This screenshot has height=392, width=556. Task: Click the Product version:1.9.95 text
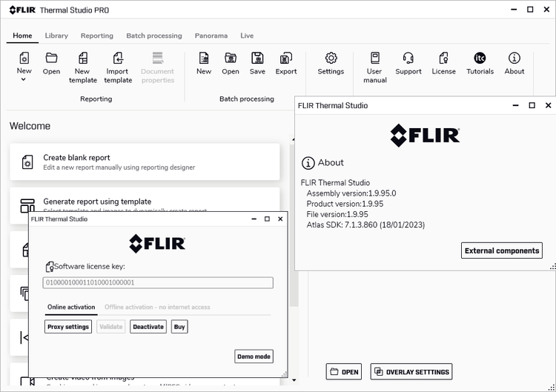coord(345,204)
